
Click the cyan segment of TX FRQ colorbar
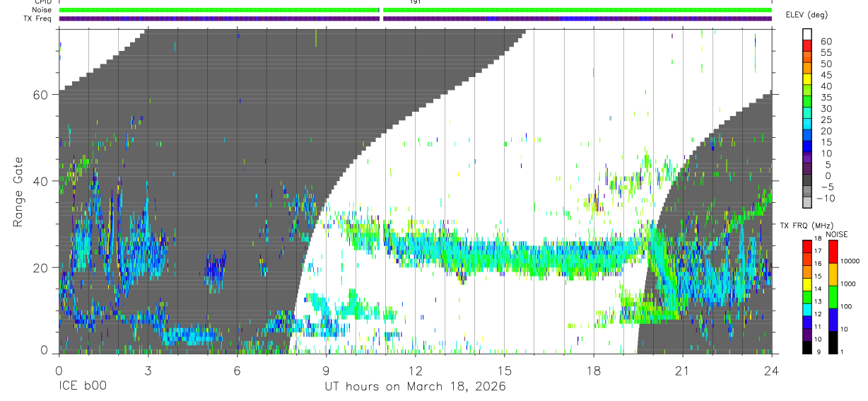point(806,309)
